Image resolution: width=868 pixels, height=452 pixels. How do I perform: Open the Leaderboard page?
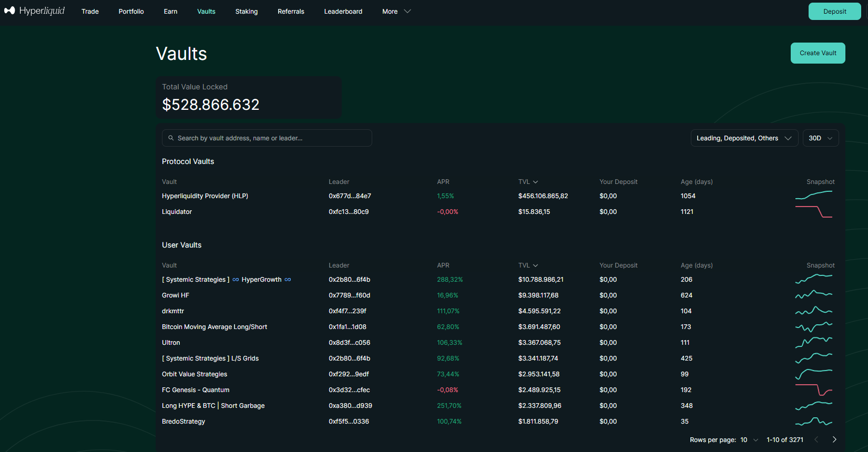343,12
